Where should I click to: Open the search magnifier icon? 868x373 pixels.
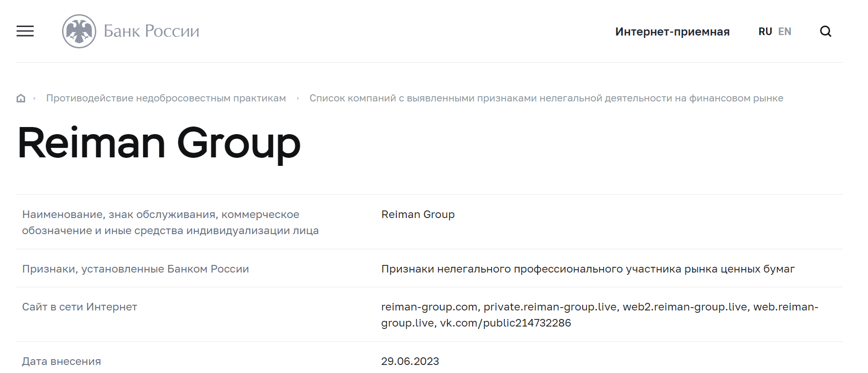(825, 31)
